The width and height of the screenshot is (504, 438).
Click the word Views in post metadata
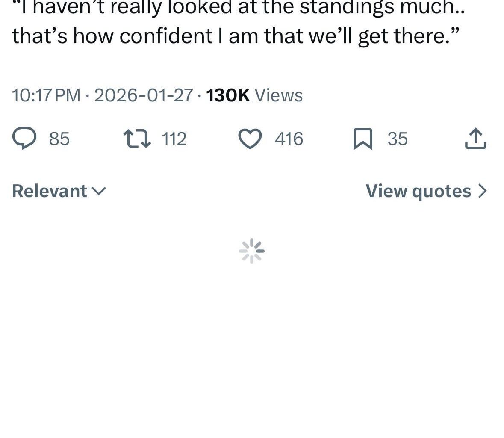point(279,95)
